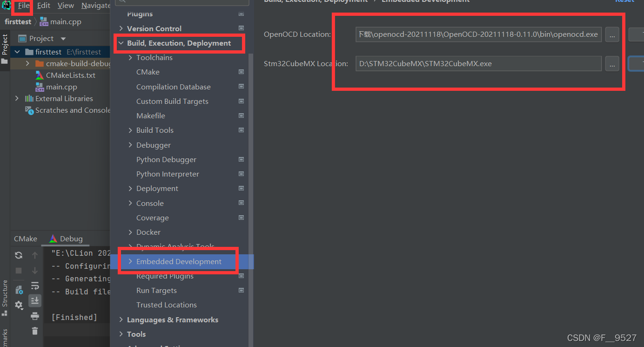This screenshot has height=347, width=644.
Task: Click firsttest in the breadcrumb bar
Action: pyautogui.click(x=18, y=21)
